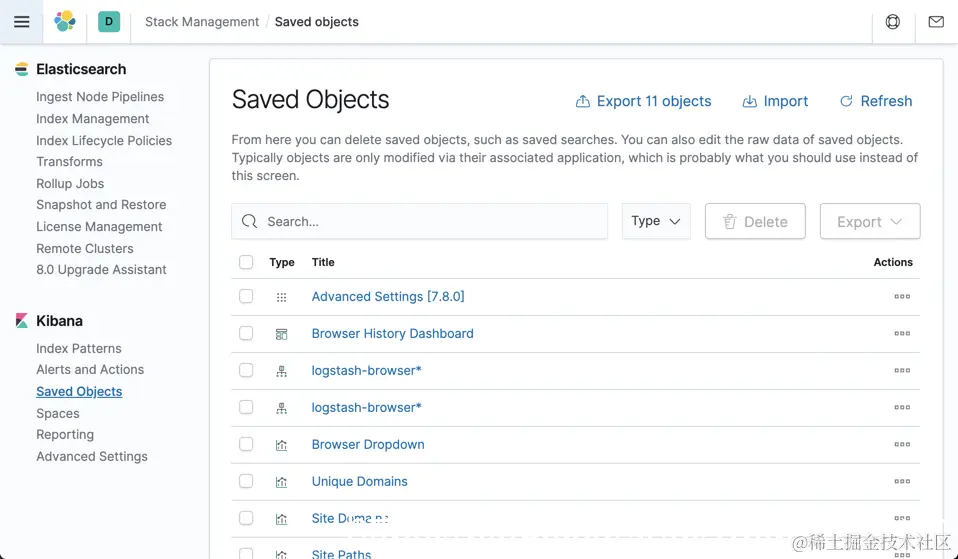Image resolution: width=958 pixels, height=559 pixels.
Task: Open the newsfeed mail icon
Action: coord(936,22)
